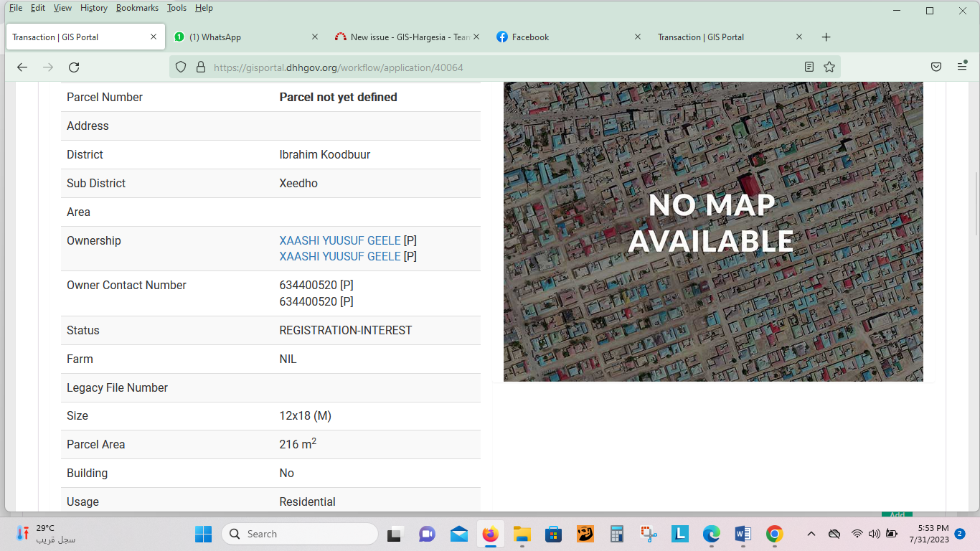Open the notification count badge
Viewport: 980px width, 551px height.
[x=960, y=534]
